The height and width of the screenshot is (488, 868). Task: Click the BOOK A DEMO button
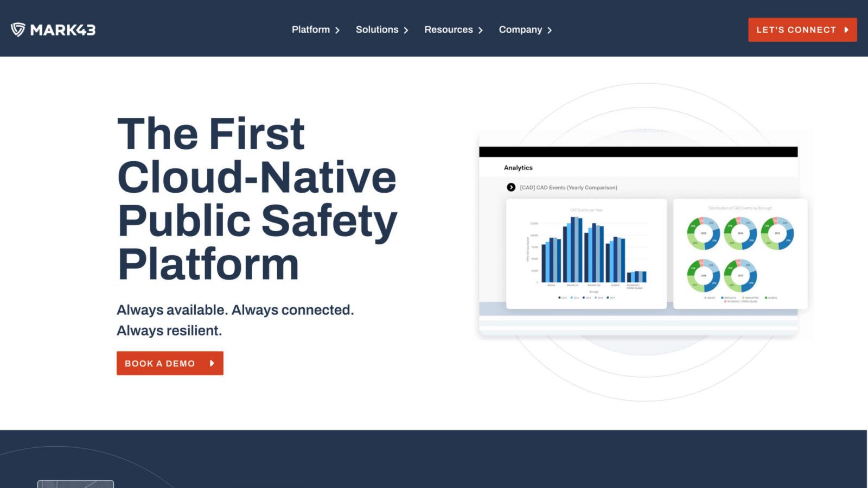[x=170, y=363]
